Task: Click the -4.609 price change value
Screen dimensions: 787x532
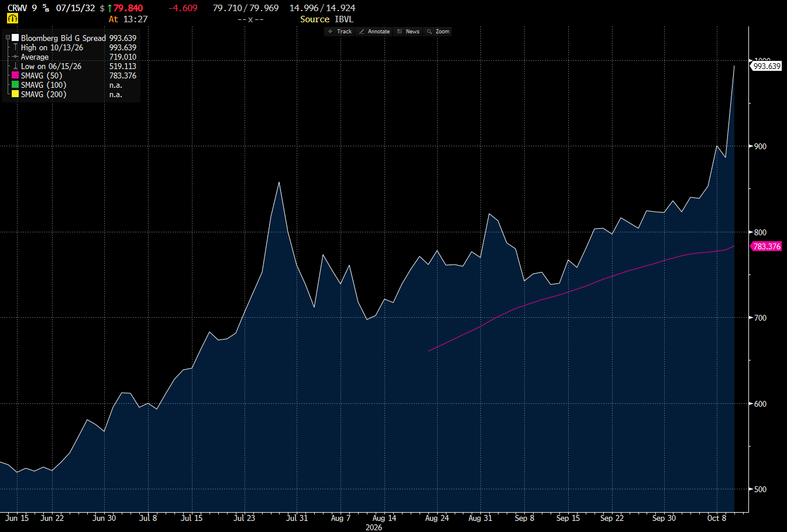Action: [x=183, y=8]
